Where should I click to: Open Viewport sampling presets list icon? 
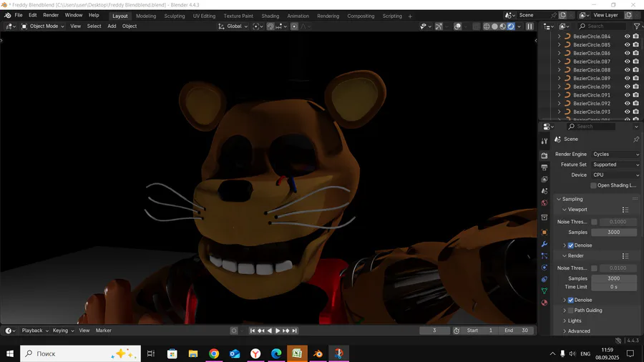point(625,210)
